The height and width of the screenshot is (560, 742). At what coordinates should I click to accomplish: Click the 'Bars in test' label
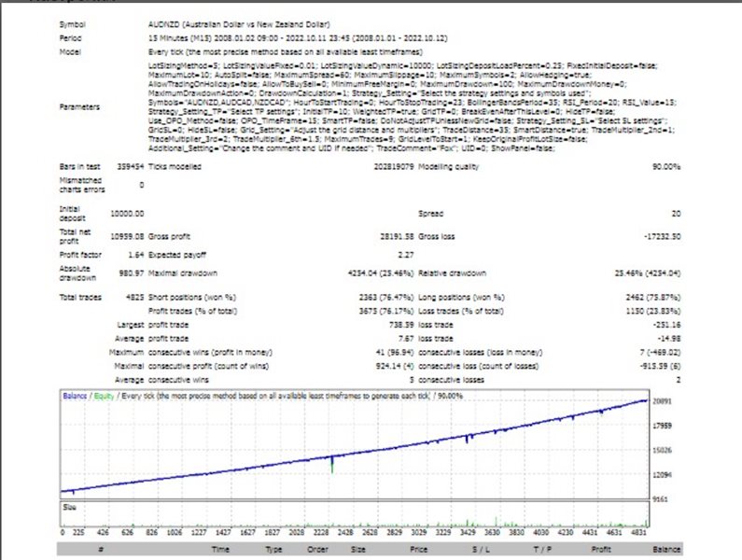[79, 167]
